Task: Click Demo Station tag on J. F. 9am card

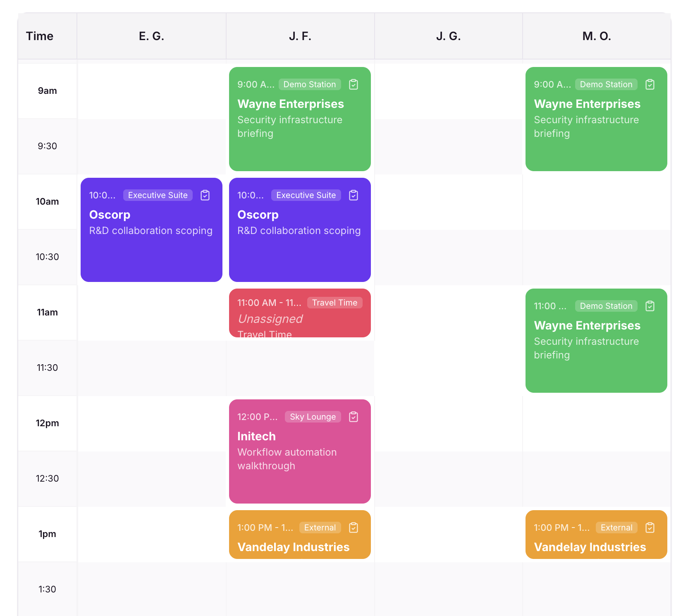Action: (x=310, y=84)
